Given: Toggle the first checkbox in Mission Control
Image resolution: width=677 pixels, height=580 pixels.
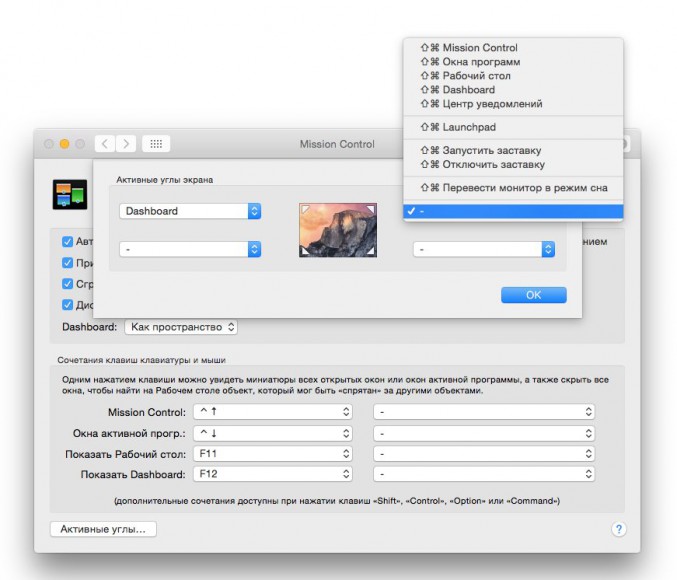Looking at the screenshot, I should [67, 242].
